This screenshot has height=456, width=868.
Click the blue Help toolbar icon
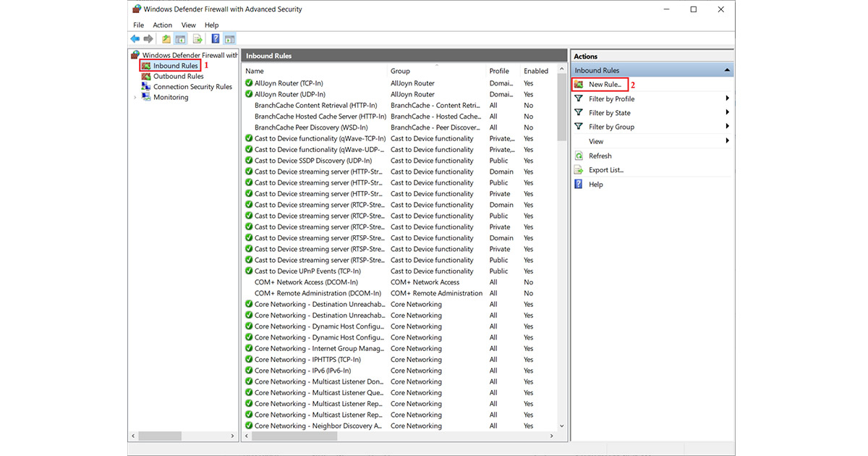[x=216, y=39]
